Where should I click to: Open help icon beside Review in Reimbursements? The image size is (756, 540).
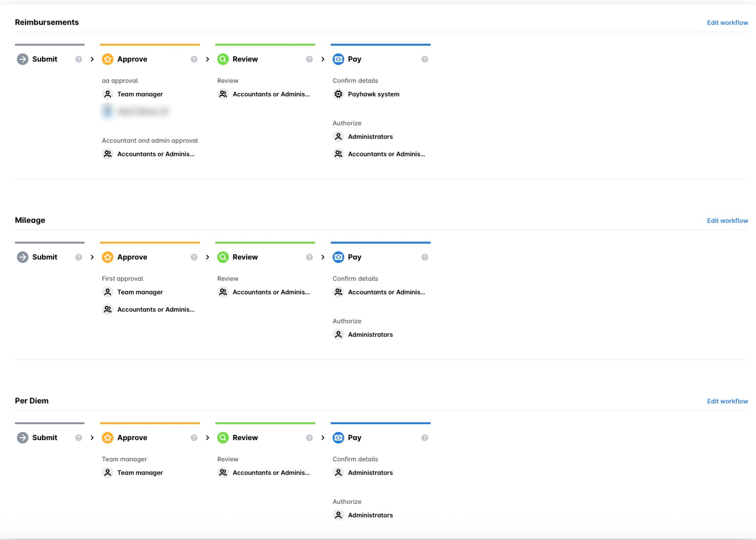pos(309,59)
